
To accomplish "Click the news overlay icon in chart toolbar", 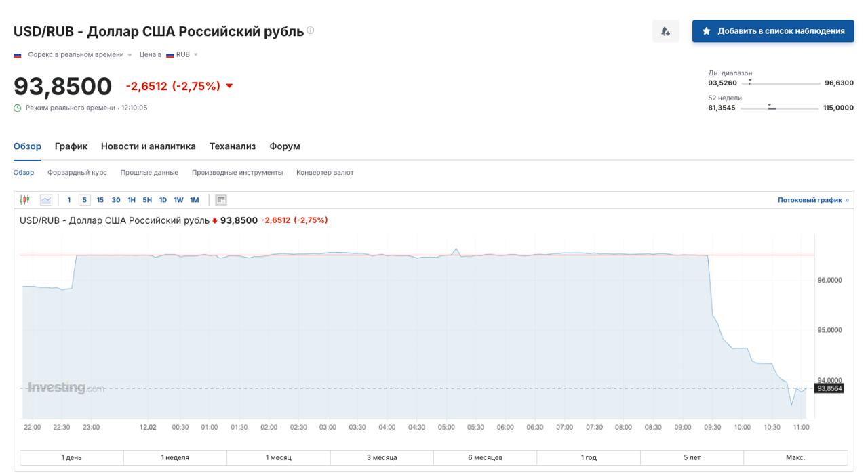I will tap(221, 200).
